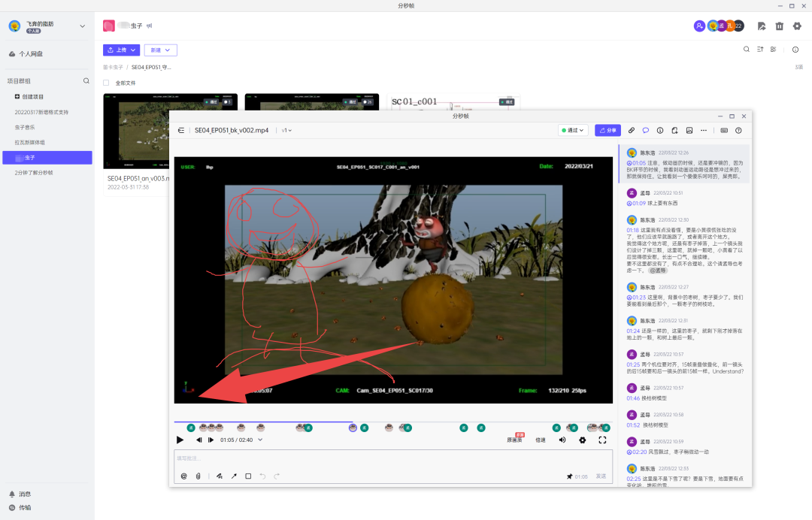Open the keyboard shortcuts icon
The image size is (812, 520).
pyautogui.click(x=724, y=131)
